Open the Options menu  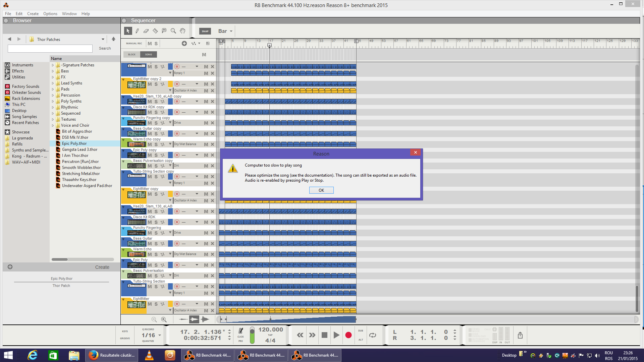(50, 14)
